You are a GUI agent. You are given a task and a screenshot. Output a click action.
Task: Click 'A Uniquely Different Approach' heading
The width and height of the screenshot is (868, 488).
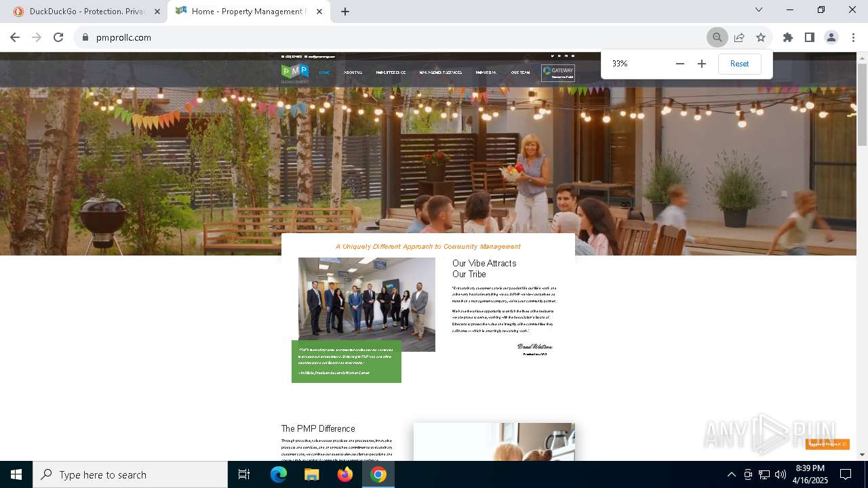point(428,247)
